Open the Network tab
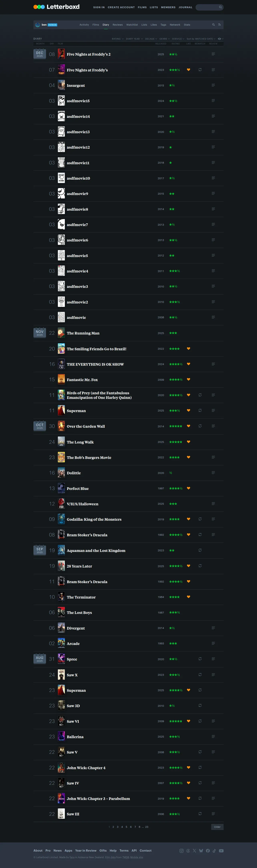This screenshot has width=257, height=868. coord(175,25)
